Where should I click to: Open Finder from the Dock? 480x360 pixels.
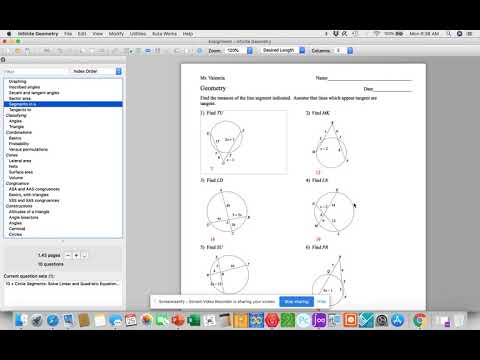[x=21, y=320]
